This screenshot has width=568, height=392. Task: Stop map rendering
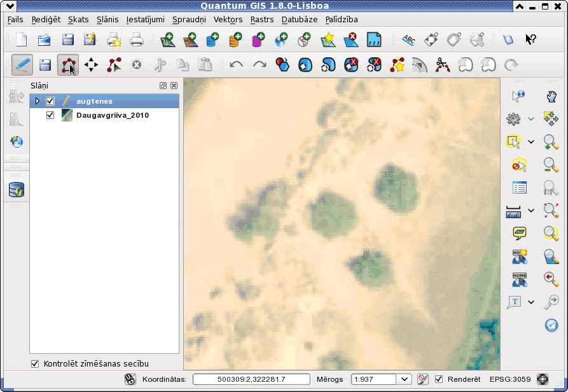(x=422, y=379)
